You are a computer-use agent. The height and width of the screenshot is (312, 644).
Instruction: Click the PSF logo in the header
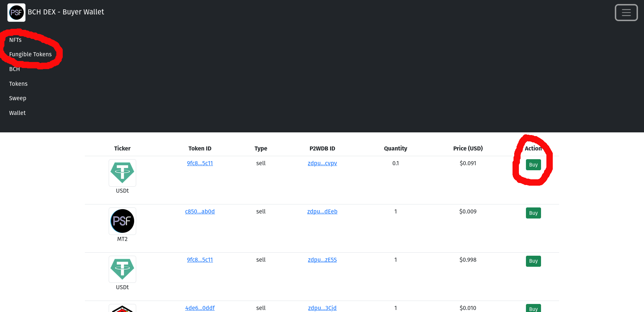[16, 13]
